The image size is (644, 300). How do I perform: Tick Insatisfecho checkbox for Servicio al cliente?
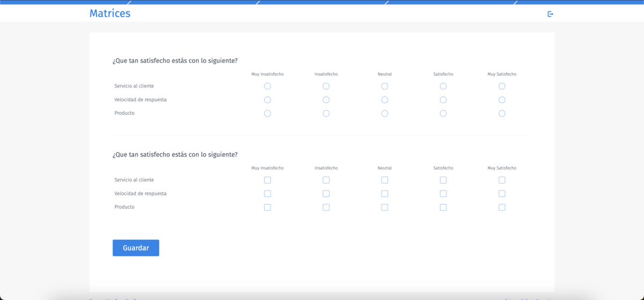pyautogui.click(x=326, y=180)
